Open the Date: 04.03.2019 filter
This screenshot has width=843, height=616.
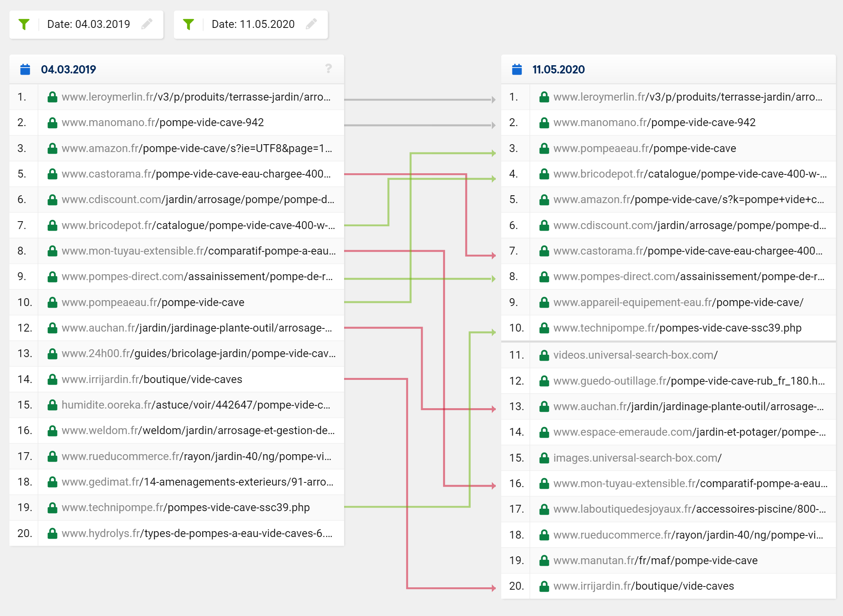coord(86,24)
